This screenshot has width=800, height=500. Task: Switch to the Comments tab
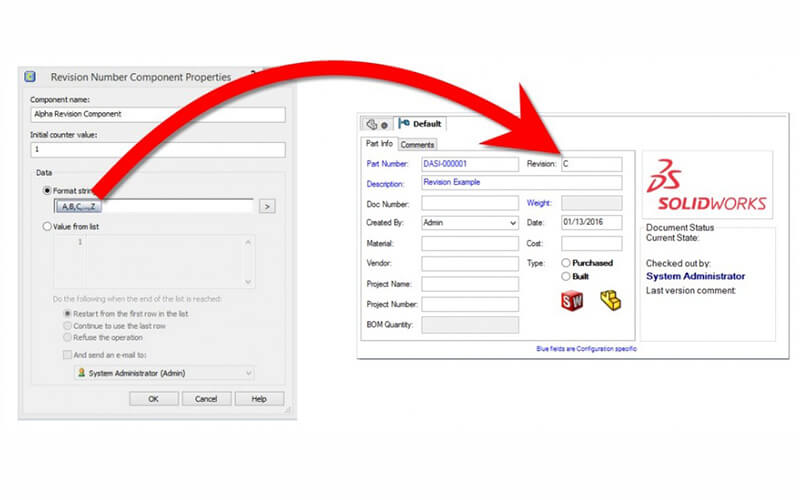(x=417, y=145)
